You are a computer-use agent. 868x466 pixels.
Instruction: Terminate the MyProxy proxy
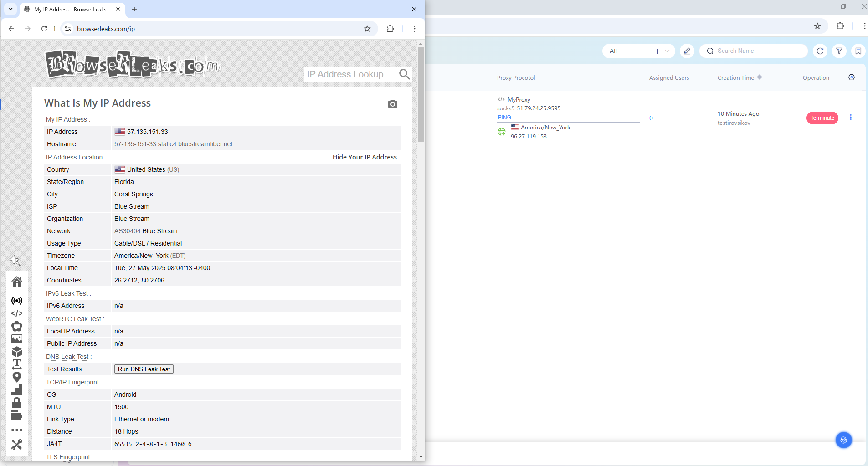pyautogui.click(x=822, y=118)
